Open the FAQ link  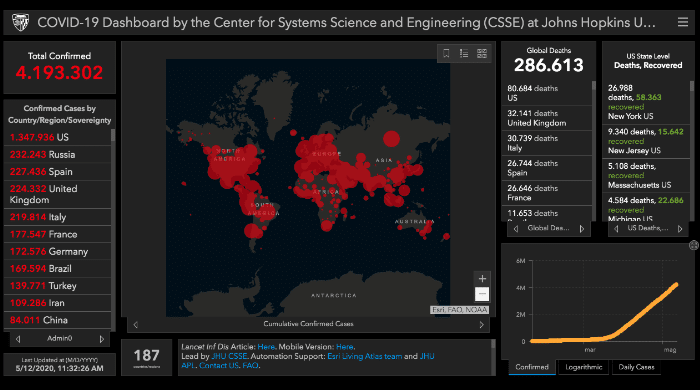250,365
